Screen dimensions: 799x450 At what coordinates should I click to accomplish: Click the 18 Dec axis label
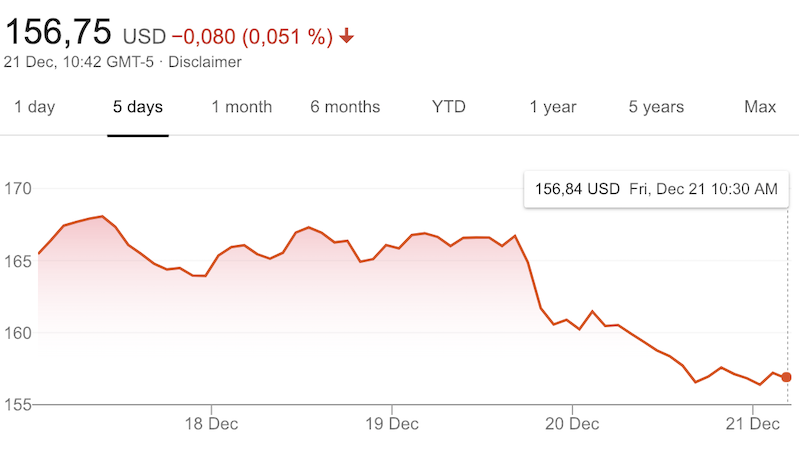(212, 423)
